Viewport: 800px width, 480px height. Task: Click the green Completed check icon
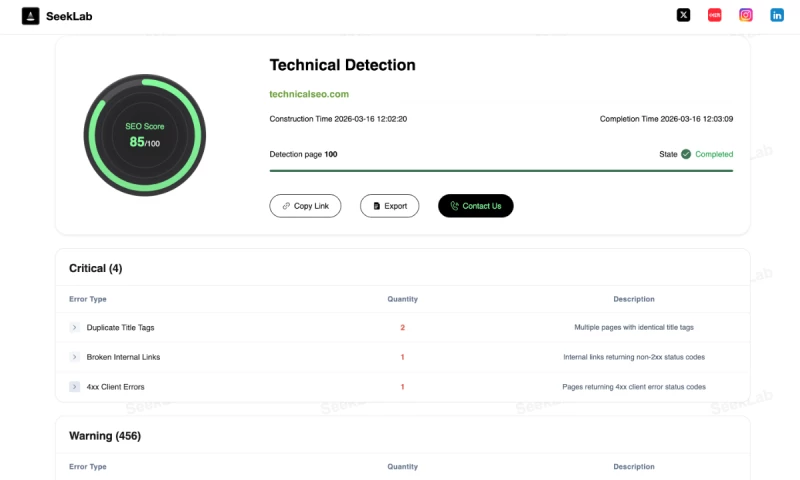[686, 154]
